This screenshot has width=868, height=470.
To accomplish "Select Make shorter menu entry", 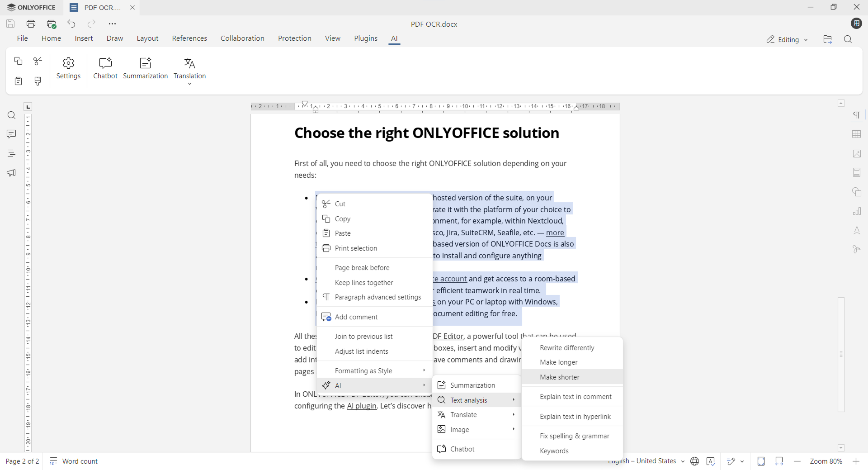I will [572, 377].
